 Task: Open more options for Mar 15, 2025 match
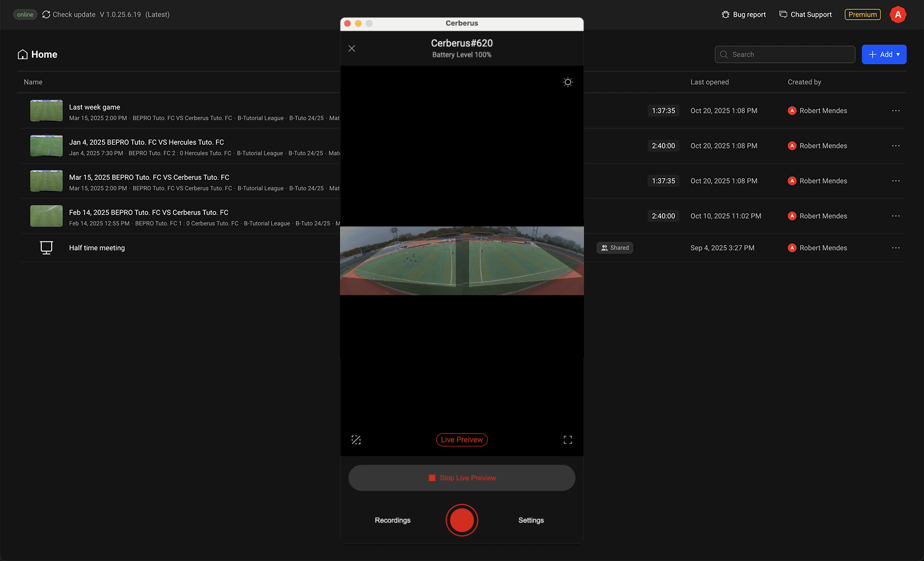pyautogui.click(x=896, y=181)
